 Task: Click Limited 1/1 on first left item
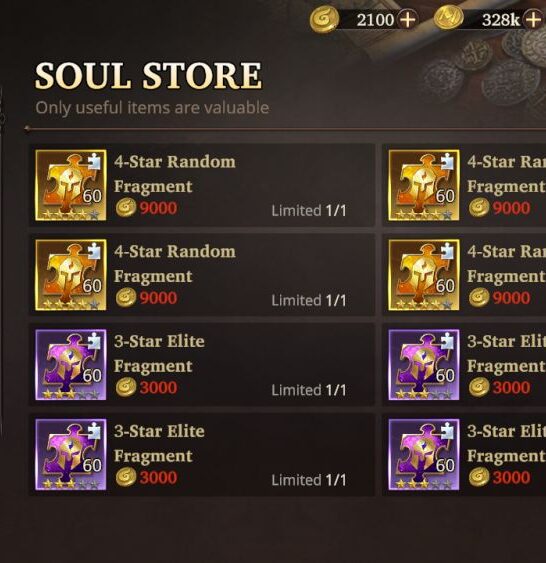pyautogui.click(x=309, y=211)
